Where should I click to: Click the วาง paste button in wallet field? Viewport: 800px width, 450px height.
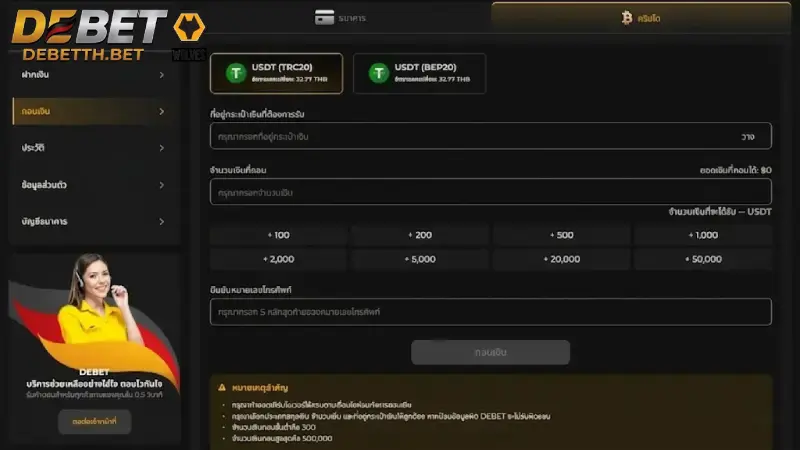coord(748,137)
